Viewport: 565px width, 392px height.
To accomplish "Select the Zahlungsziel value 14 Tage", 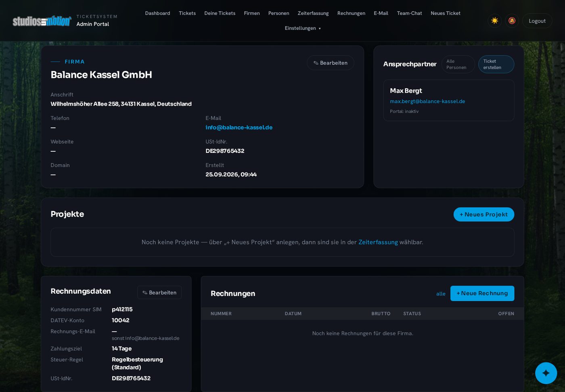I will [x=122, y=348].
